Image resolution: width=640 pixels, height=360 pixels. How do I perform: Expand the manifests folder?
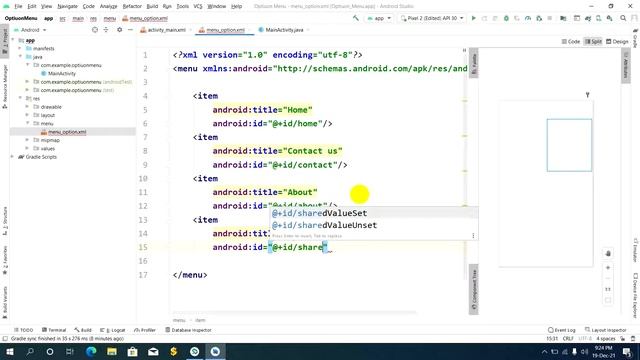tap(20, 49)
